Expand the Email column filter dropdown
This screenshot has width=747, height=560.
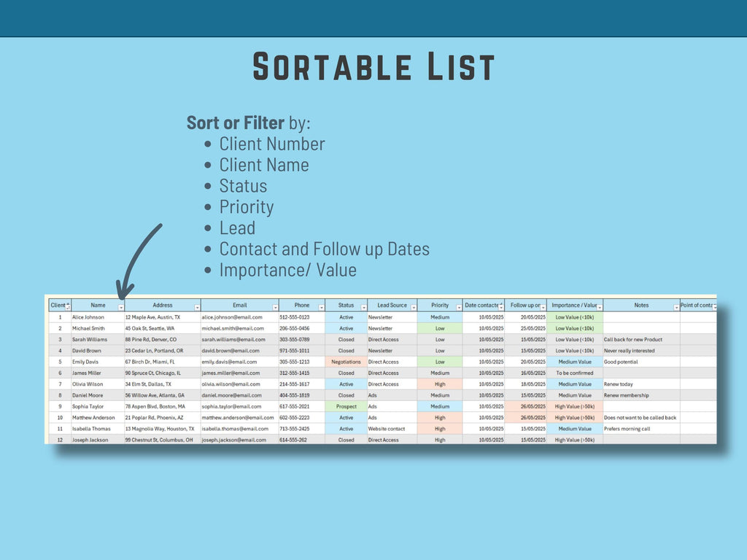[275, 308]
